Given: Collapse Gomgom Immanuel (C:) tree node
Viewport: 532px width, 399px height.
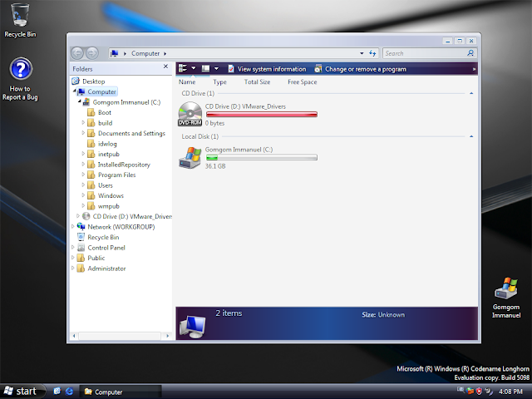Looking at the screenshot, I should pos(80,101).
